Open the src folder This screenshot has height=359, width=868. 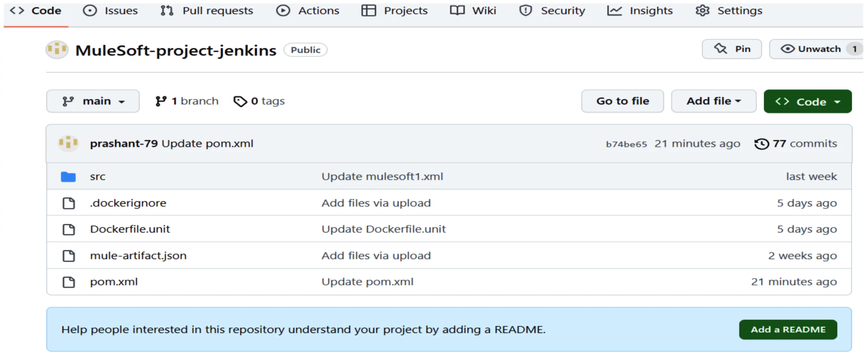click(98, 177)
